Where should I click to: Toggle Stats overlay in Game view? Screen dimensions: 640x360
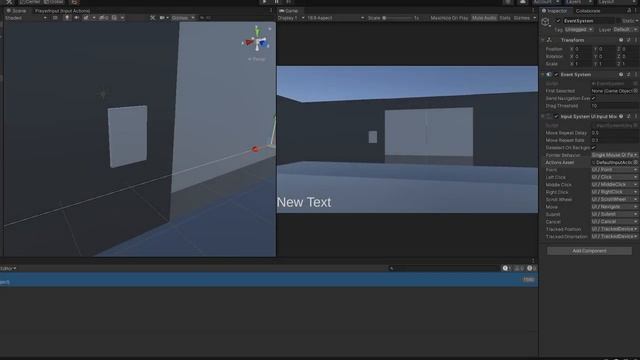pos(505,18)
